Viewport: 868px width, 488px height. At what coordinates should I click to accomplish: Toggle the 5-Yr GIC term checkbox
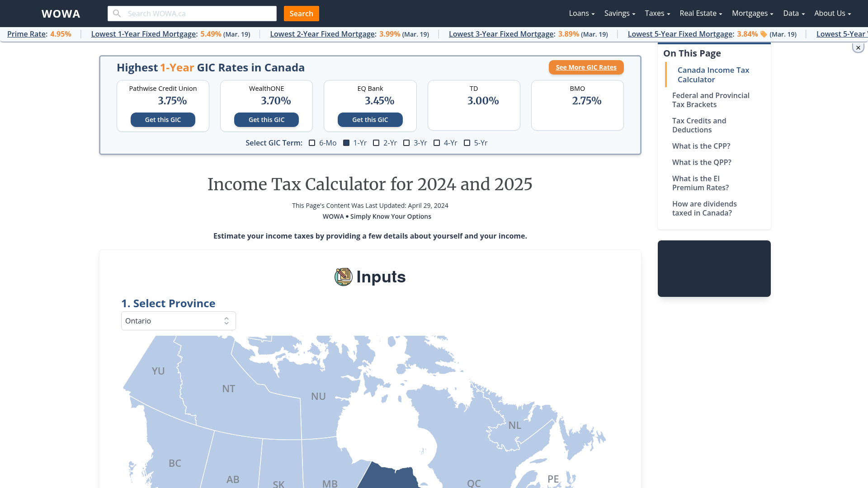pos(467,142)
